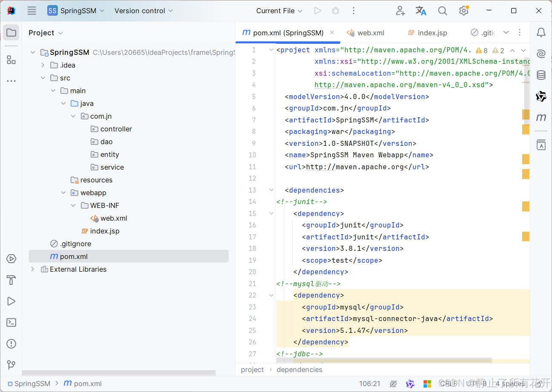Select web.xml in project tree
This screenshot has height=392, width=552.
coord(109,218)
